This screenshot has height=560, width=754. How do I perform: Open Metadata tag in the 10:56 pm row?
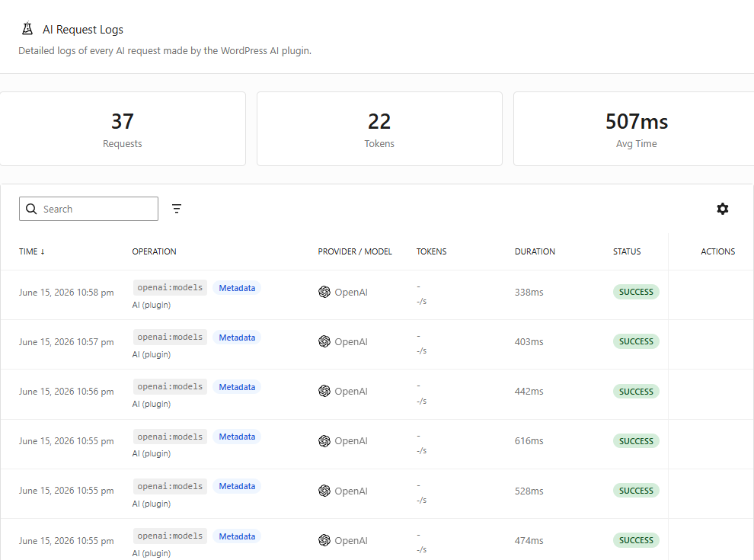(237, 387)
